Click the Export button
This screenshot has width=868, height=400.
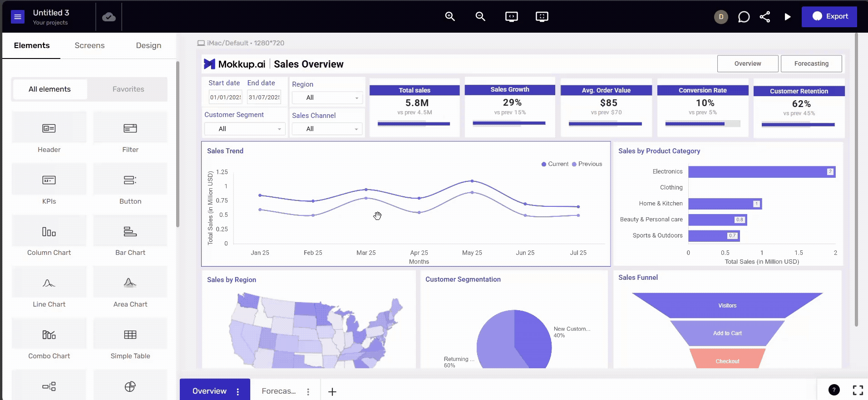[829, 16]
